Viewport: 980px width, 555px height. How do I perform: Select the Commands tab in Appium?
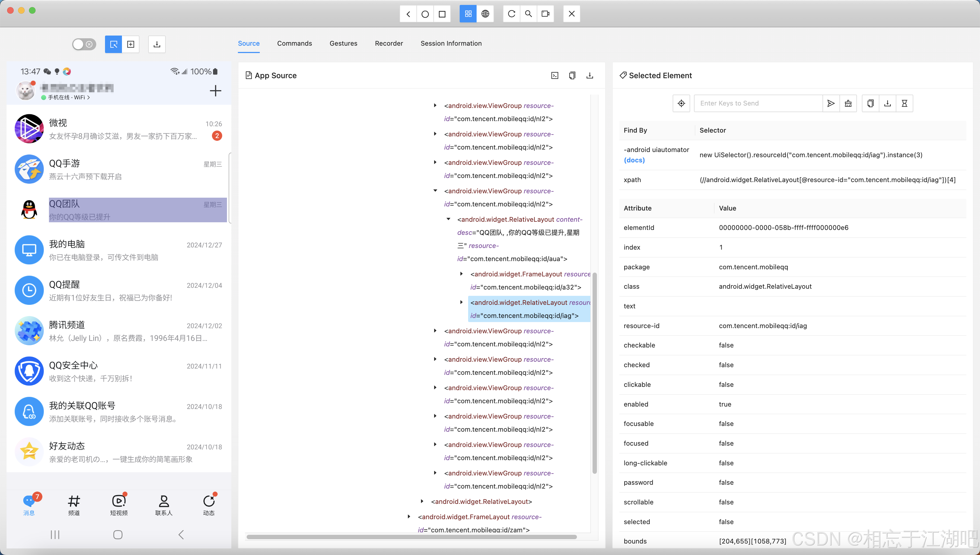click(294, 43)
